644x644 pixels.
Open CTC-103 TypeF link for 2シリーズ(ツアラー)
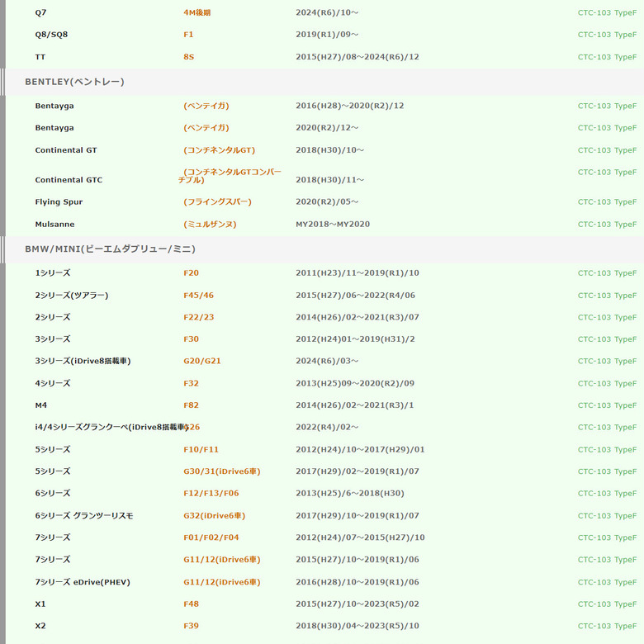pos(607,296)
